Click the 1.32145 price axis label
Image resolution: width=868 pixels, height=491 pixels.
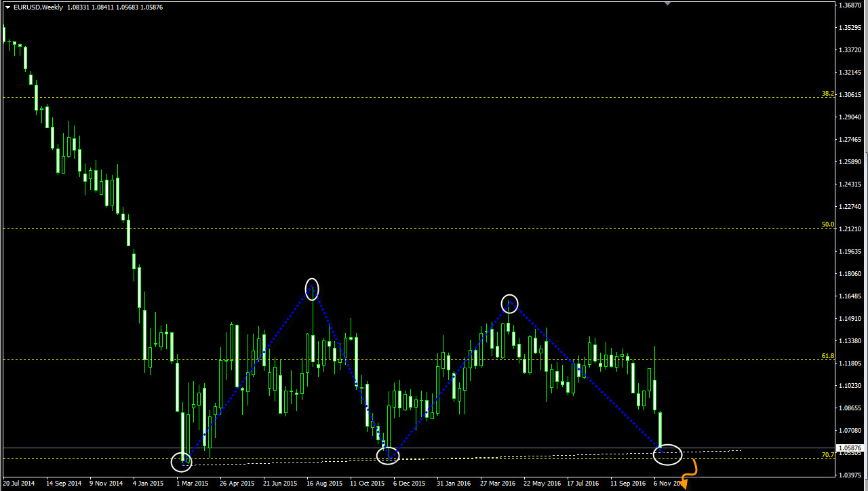pos(850,73)
